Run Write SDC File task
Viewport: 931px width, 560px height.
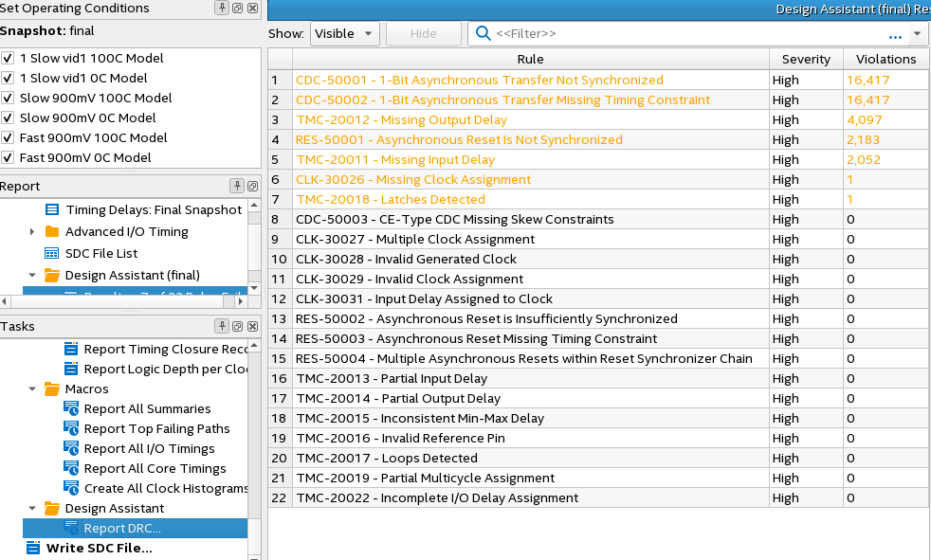click(100, 548)
